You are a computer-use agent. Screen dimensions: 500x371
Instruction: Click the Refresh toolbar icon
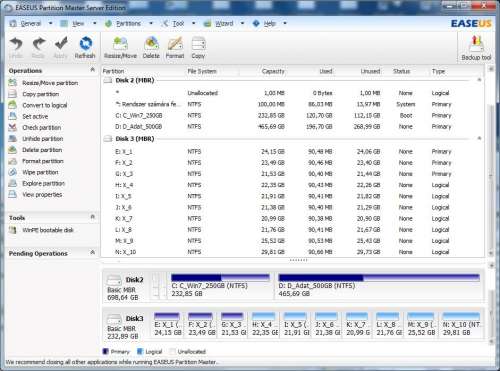(x=85, y=44)
